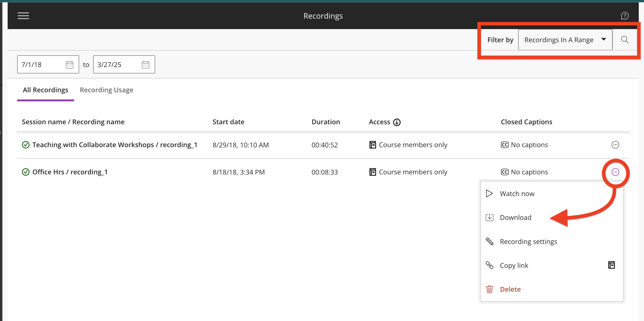The height and width of the screenshot is (321, 644).
Task: Open the start date calendar picker
Action: tap(70, 65)
